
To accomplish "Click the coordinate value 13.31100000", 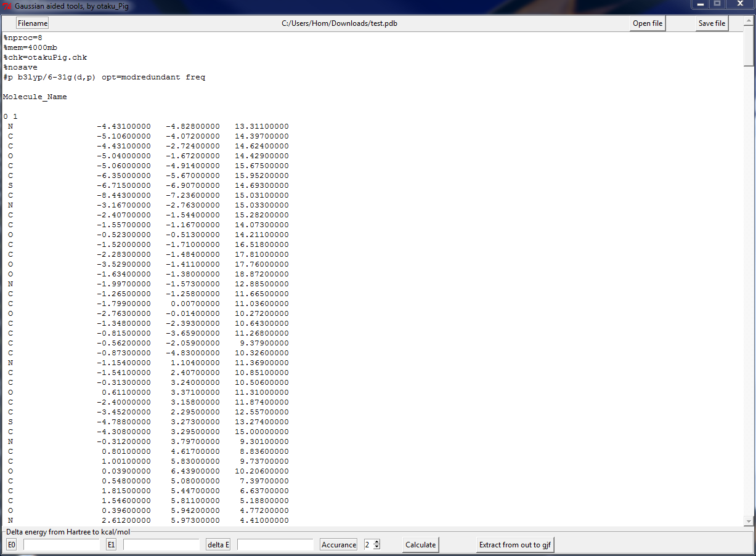I will click(262, 126).
